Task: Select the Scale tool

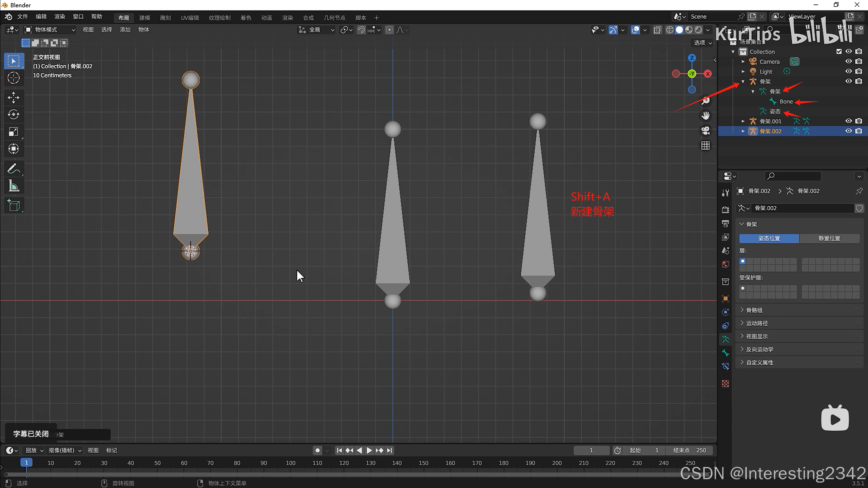Action: (14, 132)
